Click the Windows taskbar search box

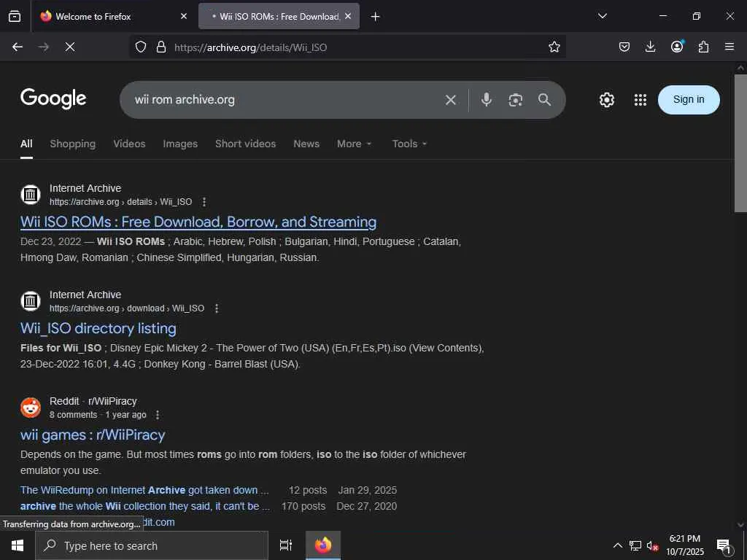(152, 545)
